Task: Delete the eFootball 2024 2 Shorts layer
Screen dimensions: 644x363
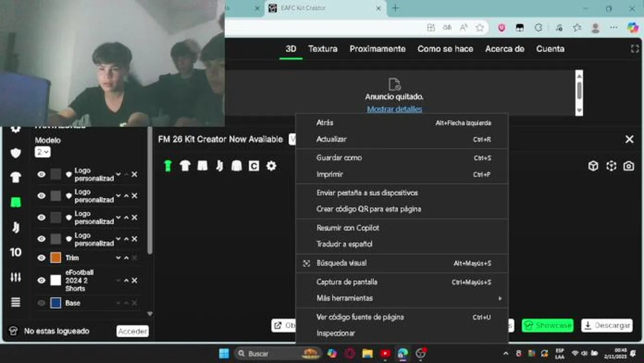Action: coord(135,280)
